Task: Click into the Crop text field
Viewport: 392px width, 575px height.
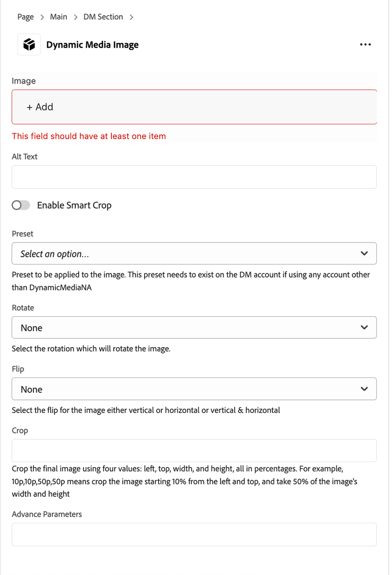Action: pyautogui.click(x=194, y=451)
